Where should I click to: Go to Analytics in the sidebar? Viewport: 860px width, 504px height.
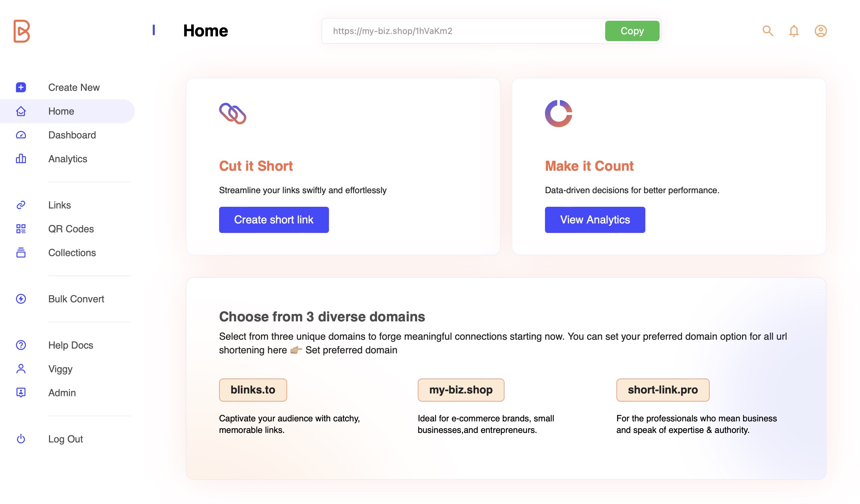click(68, 159)
